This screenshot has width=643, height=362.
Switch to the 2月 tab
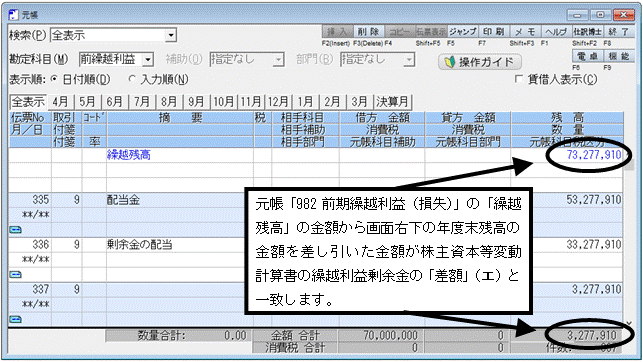[x=332, y=101]
